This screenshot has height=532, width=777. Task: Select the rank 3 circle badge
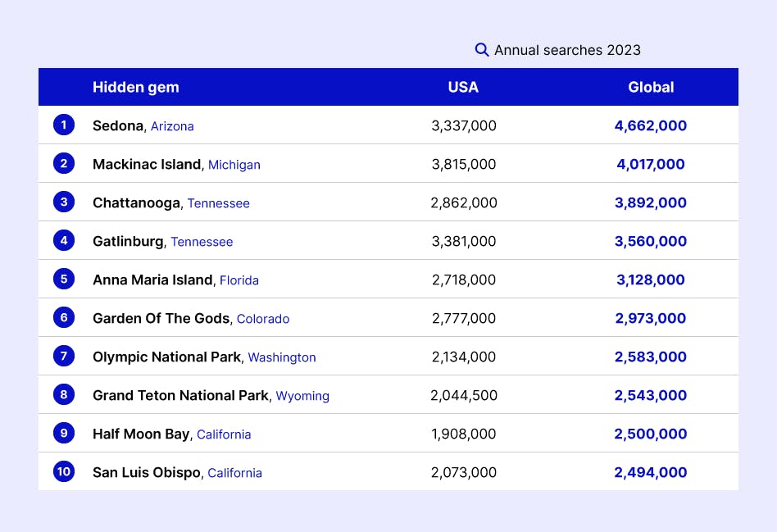tap(64, 202)
